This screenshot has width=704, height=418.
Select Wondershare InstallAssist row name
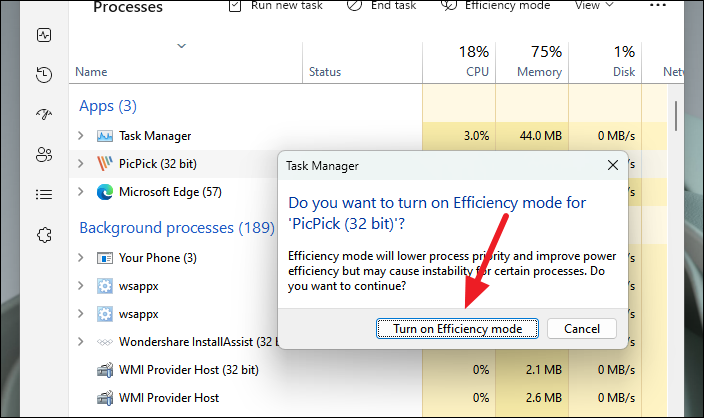[197, 342]
